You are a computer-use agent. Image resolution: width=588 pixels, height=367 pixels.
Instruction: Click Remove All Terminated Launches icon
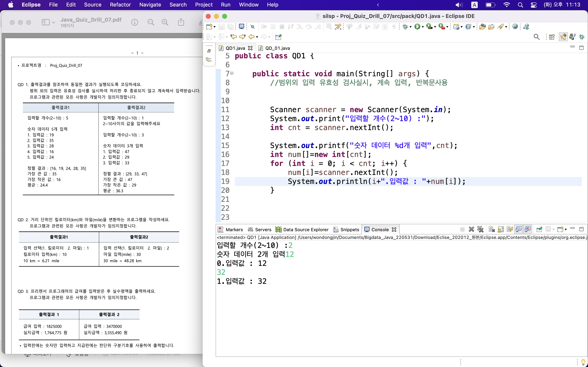point(480,229)
